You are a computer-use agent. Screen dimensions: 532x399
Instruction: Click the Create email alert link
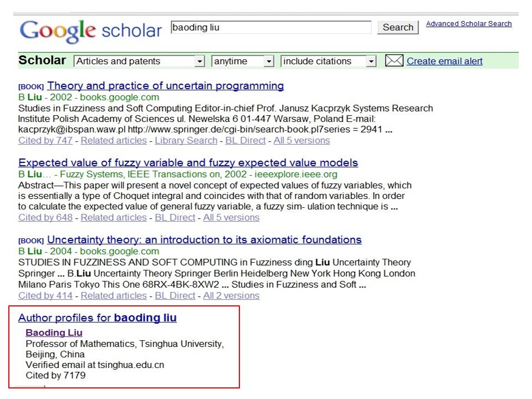click(x=444, y=61)
